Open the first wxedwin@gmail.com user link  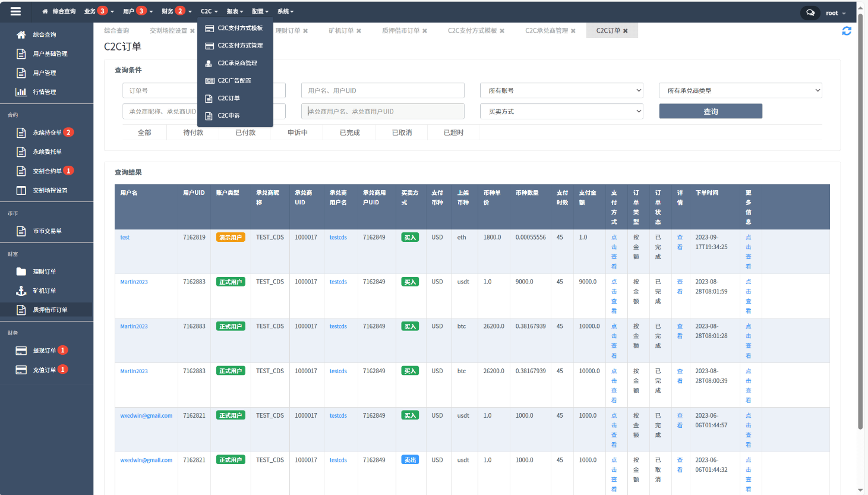[146, 416]
